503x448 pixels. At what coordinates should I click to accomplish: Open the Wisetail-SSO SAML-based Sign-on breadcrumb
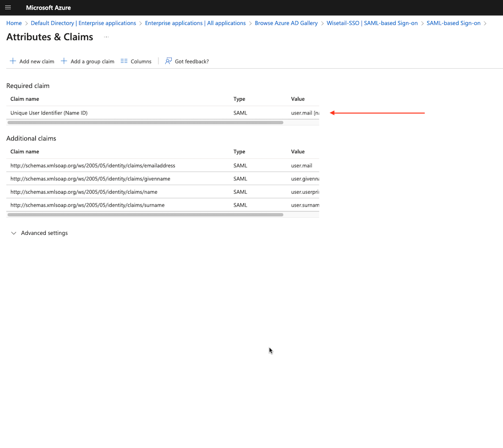[373, 23]
